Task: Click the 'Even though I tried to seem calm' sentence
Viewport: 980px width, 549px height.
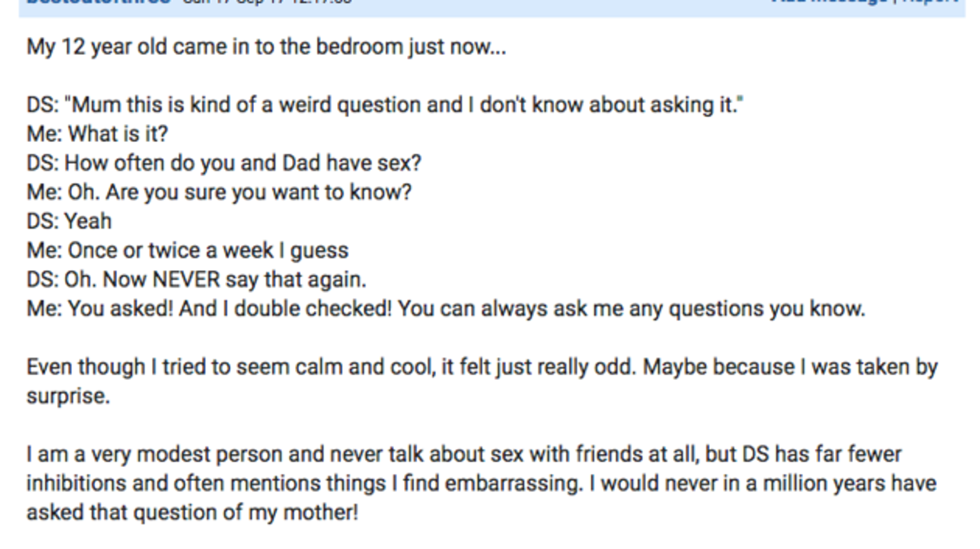Action: point(482,368)
